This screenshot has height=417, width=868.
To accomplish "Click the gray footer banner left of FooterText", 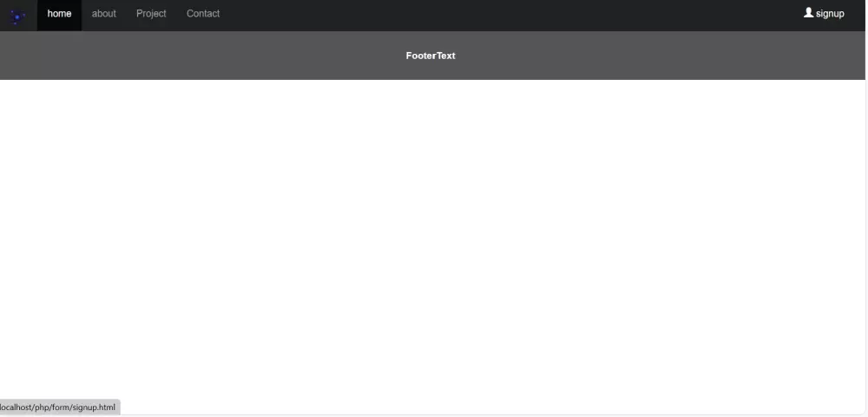I will 200,56.
